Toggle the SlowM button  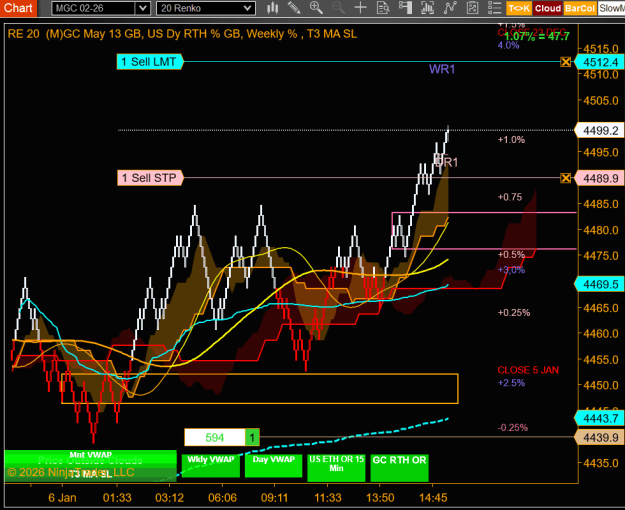coord(611,8)
